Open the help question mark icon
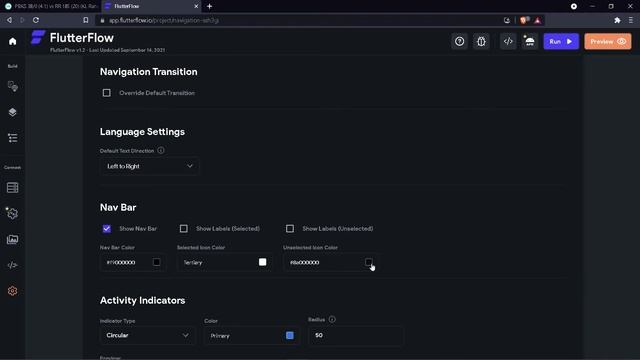 click(x=460, y=41)
